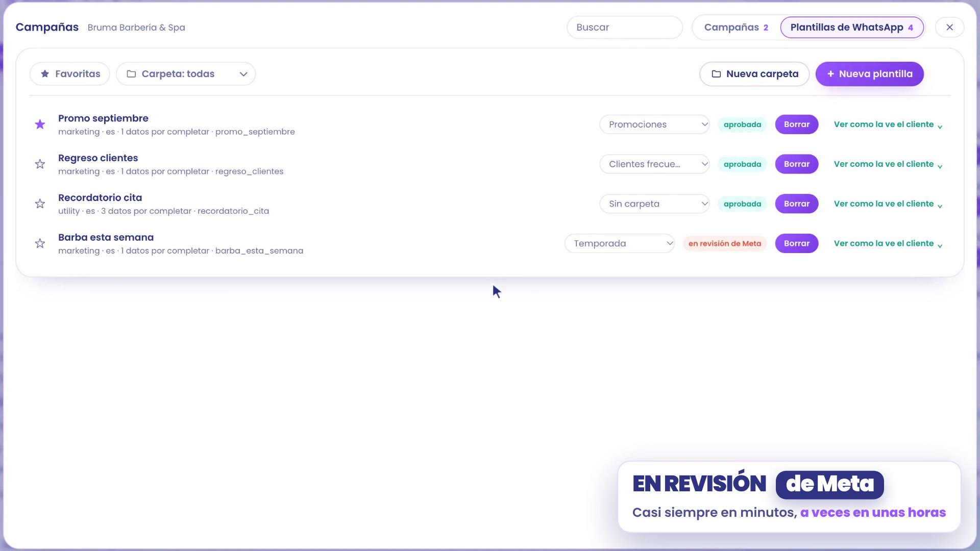This screenshot has width=980, height=551.
Task: Click the Nueva plantilla button
Action: pyautogui.click(x=870, y=74)
